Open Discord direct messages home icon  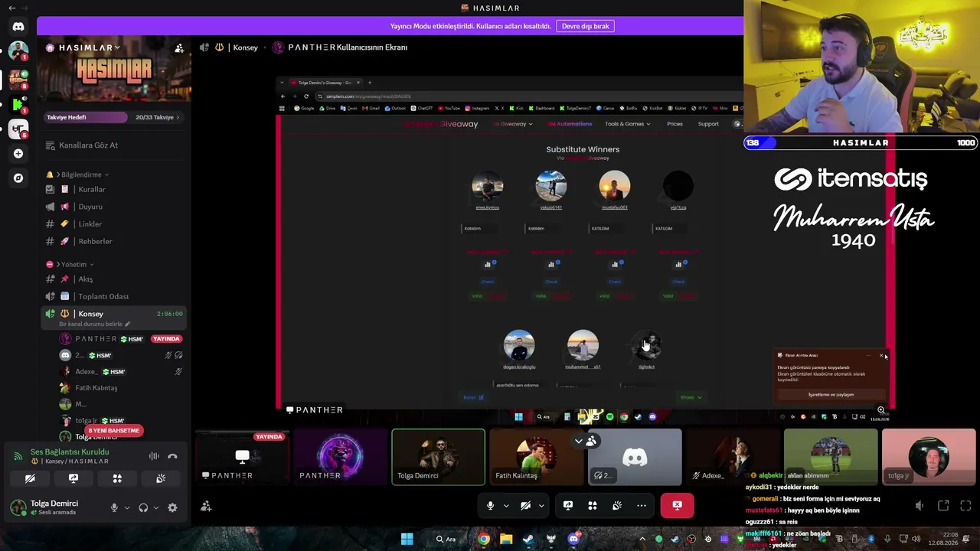(x=18, y=27)
